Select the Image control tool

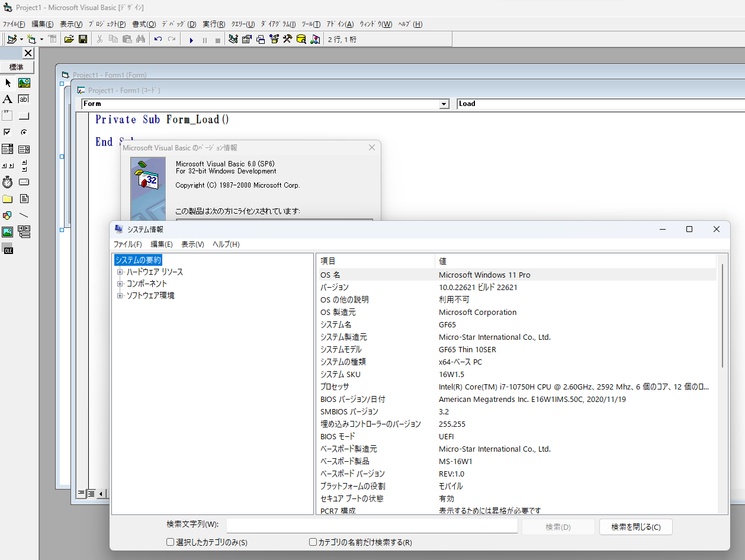(x=8, y=231)
